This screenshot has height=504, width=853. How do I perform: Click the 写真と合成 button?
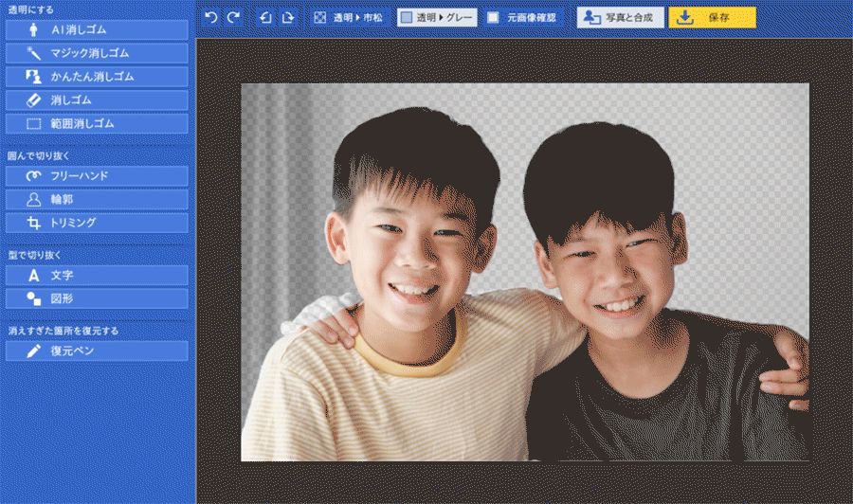point(621,17)
